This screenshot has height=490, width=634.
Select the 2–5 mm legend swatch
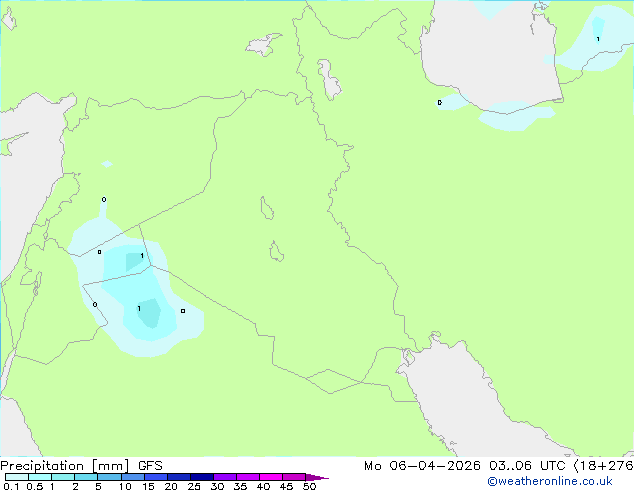click(87, 477)
